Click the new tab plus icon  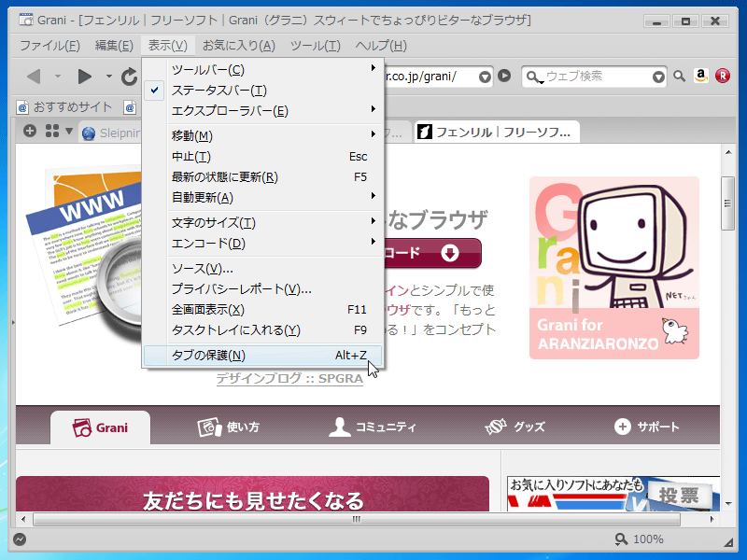point(30,131)
